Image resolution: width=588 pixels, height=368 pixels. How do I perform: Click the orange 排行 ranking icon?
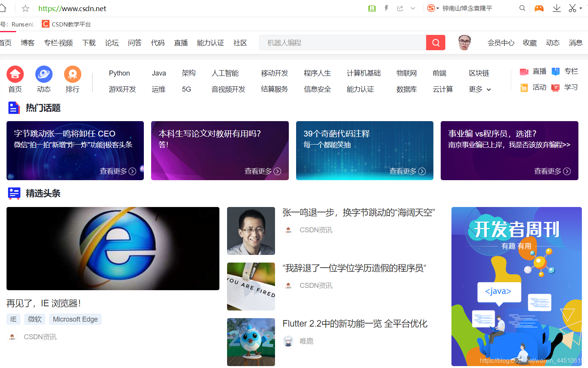click(72, 74)
